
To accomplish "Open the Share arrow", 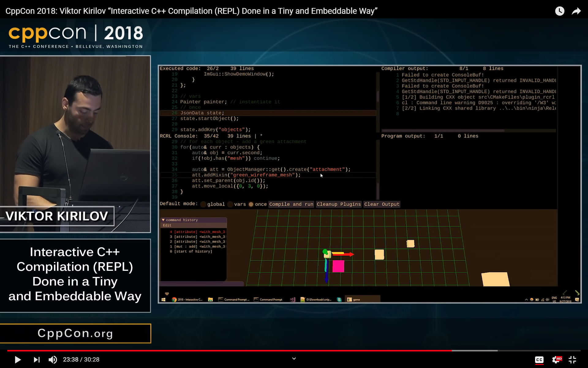I will pyautogui.click(x=576, y=11).
